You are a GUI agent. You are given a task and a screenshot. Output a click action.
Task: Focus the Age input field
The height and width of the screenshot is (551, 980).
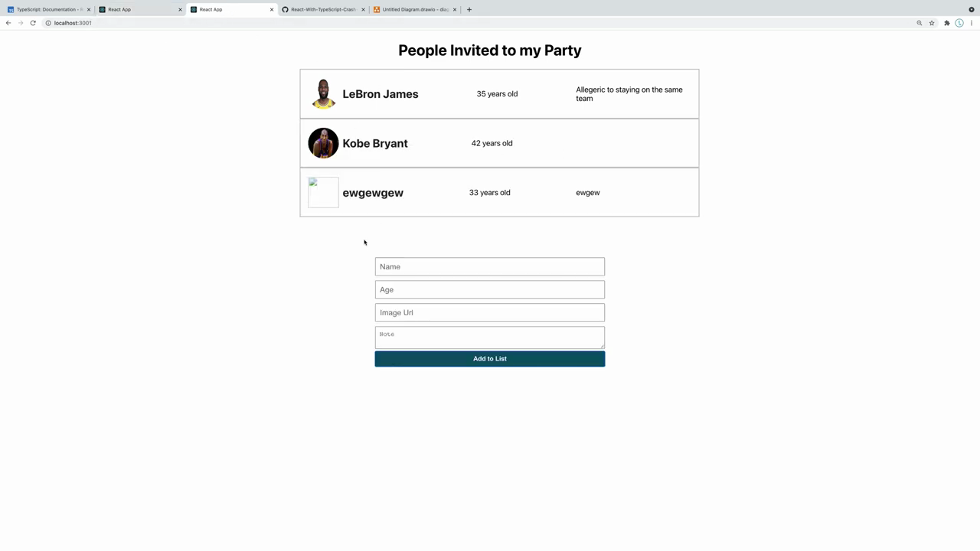(x=490, y=289)
